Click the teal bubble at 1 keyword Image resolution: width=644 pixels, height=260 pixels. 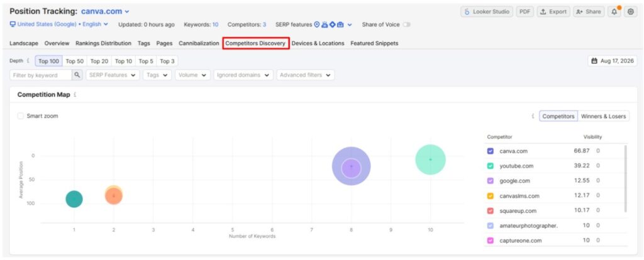tap(74, 199)
